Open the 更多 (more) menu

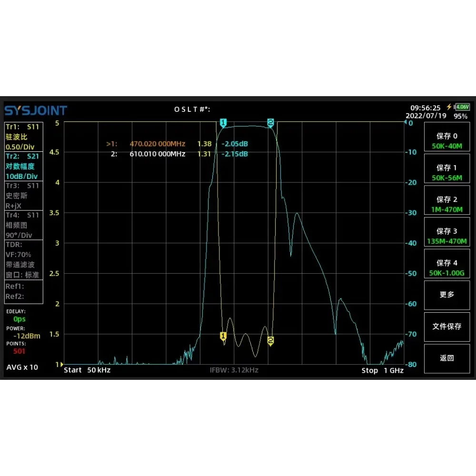coord(447,295)
